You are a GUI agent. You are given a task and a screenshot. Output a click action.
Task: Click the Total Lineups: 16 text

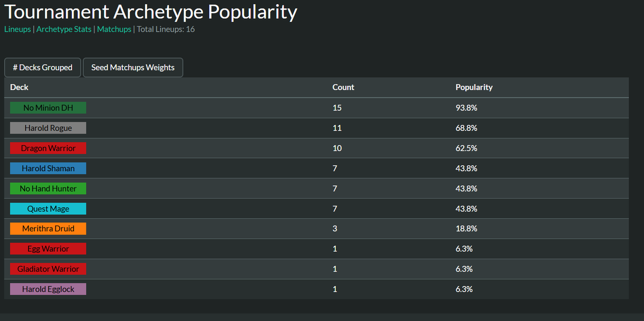[x=166, y=29]
